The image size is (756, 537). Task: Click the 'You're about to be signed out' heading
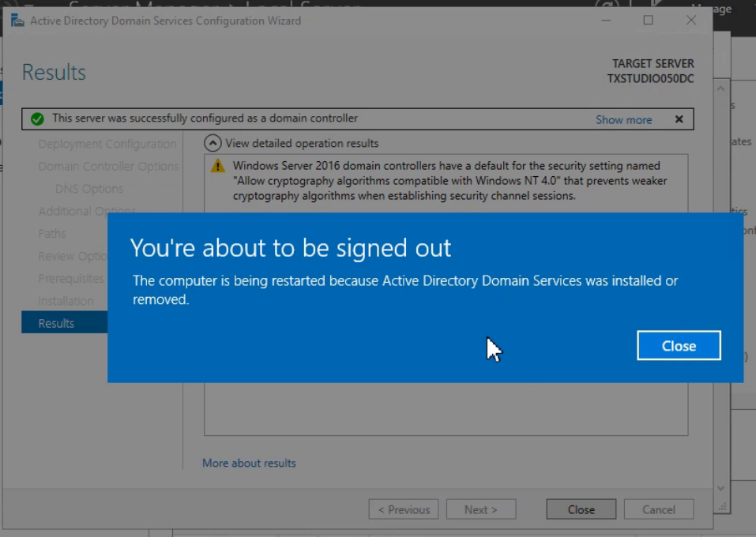[290, 248]
